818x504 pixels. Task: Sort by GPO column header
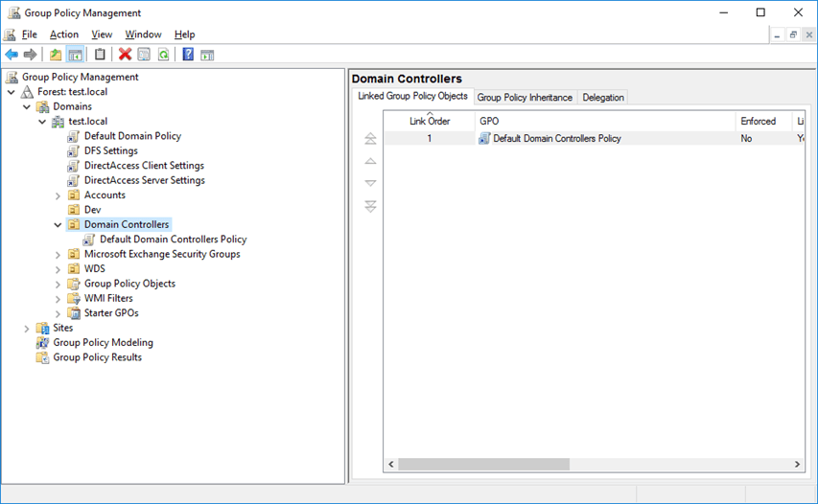click(605, 121)
